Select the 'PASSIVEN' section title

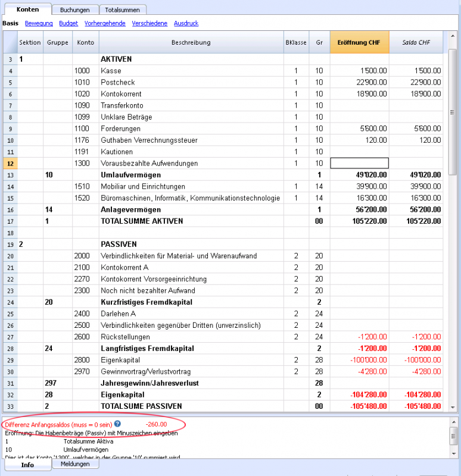pos(191,244)
